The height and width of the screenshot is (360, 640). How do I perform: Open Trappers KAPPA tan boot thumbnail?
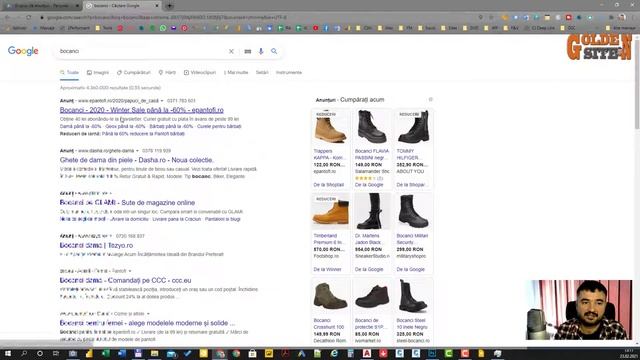(330, 126)
